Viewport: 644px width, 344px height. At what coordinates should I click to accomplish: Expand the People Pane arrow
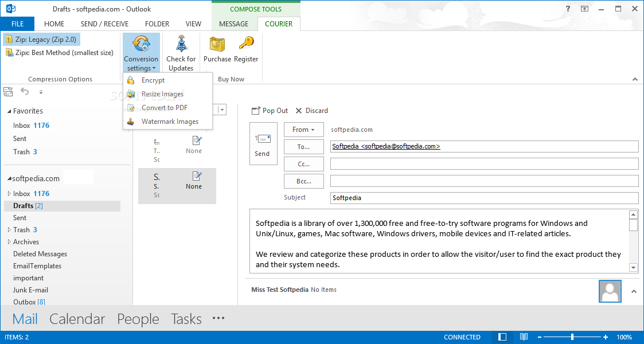[x=633, y=291]
